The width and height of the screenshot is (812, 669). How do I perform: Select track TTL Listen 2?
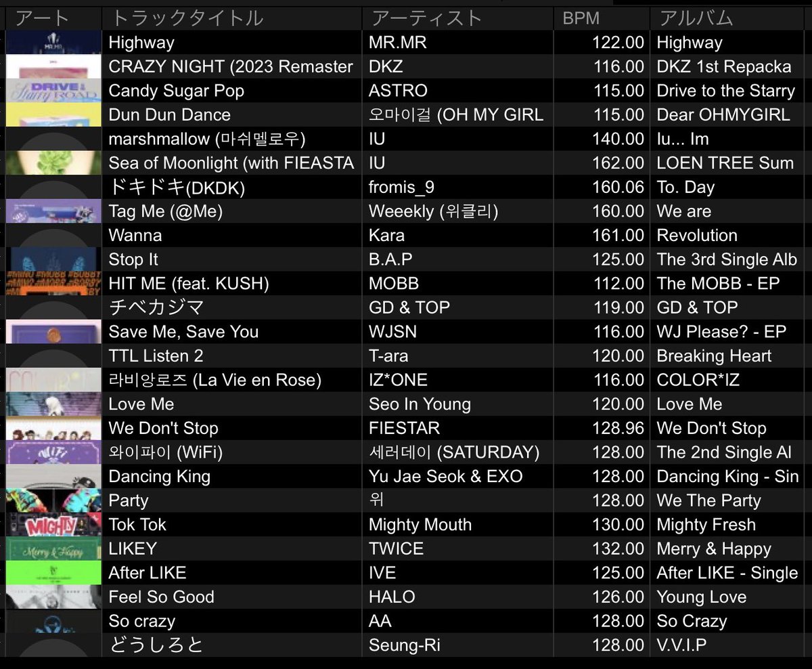pyautogui.click(x=156, y=356)
